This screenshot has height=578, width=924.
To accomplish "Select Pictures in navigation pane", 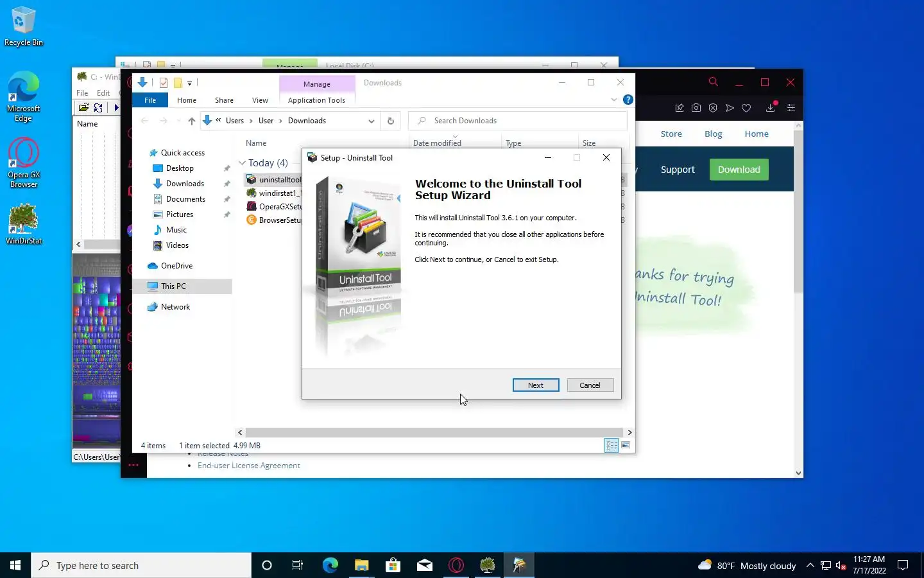I will point(179,215).
